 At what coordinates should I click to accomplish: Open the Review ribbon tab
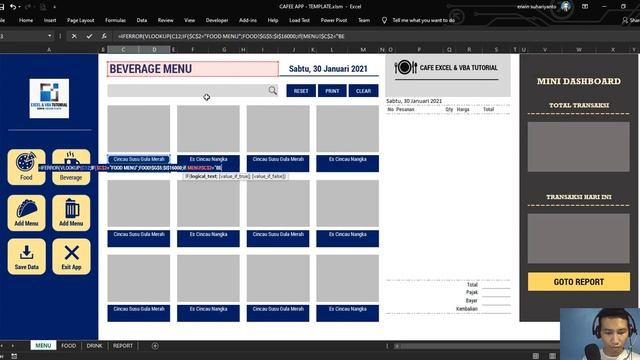(165, 20)
